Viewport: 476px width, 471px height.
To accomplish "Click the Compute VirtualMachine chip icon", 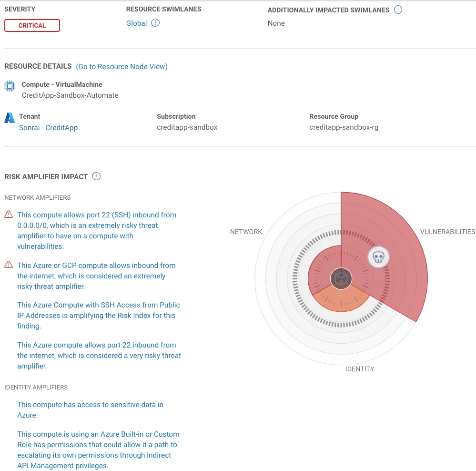I will pyautogui.click(x=10, y=86).
